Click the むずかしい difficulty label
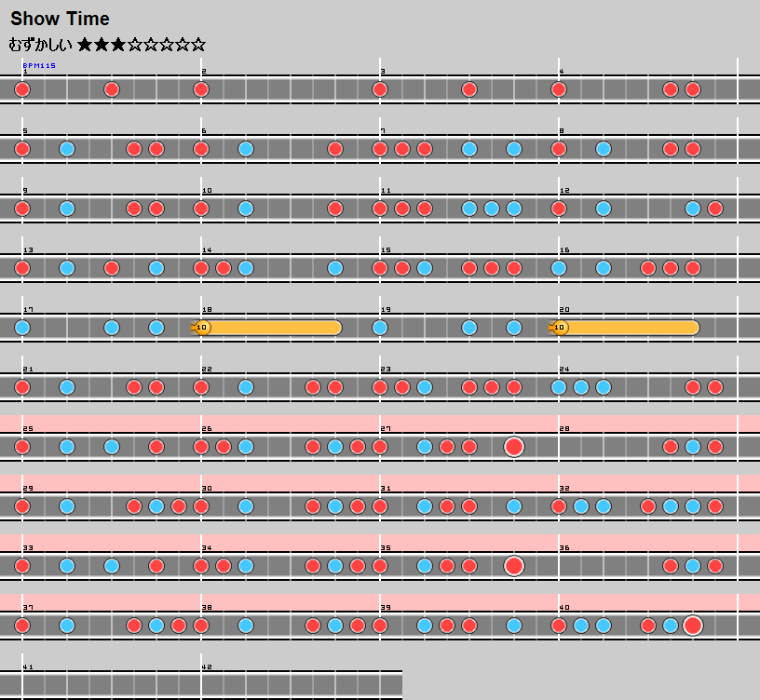The image size is (760, 700). 40,44
